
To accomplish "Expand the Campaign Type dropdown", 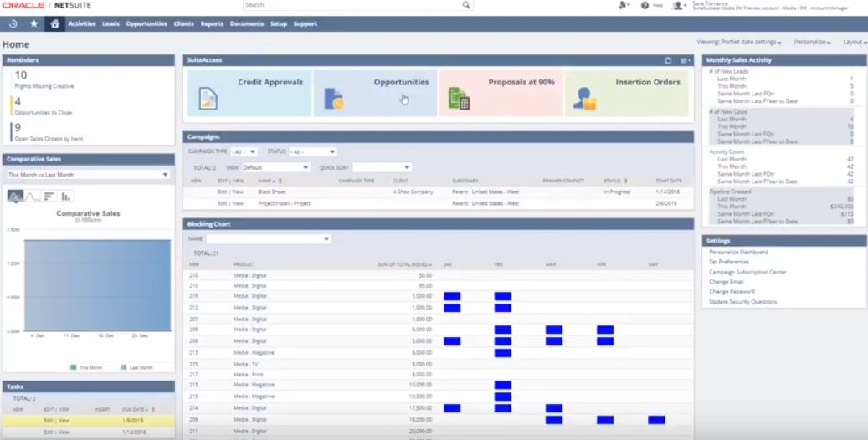I will click(244, 151).
